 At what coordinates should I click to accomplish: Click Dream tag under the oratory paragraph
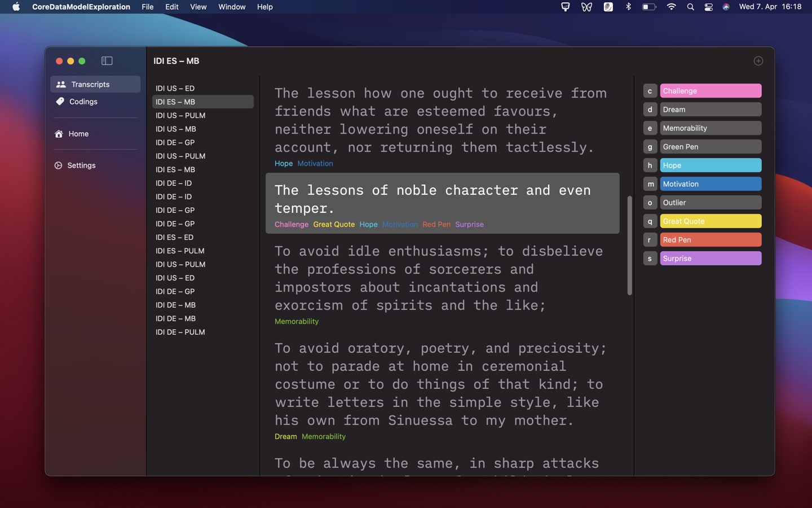285,436
